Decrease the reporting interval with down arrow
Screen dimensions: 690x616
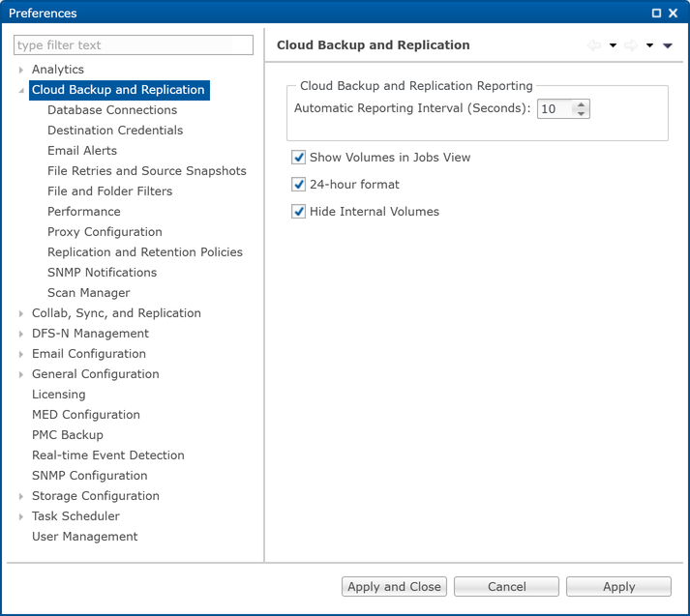point(581,113)
